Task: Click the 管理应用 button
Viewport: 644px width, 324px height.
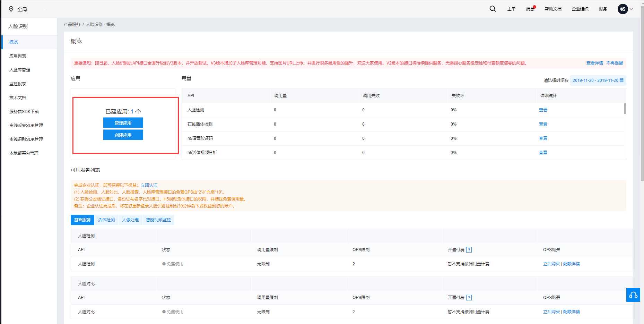Action: pos(123,123)
